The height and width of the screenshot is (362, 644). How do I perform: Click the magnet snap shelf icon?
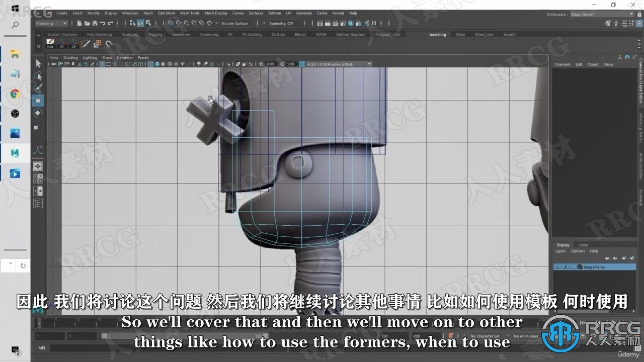(108, 44)
